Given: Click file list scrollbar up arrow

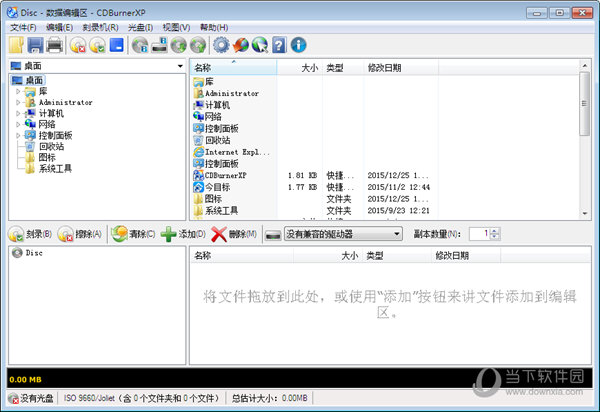Looking at the screenshot, I should [x=585, y=66].
